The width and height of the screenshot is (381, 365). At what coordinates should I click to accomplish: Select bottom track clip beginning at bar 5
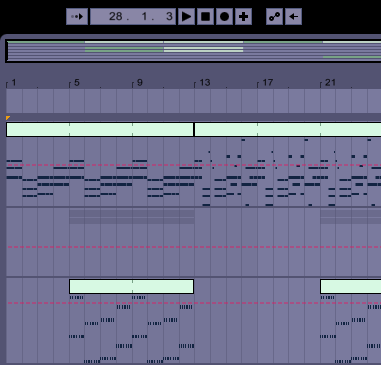pyautogui.click(x=131, y=286)
